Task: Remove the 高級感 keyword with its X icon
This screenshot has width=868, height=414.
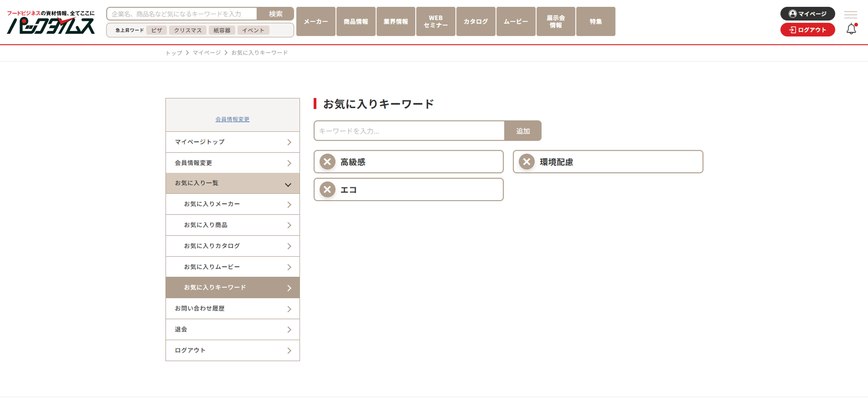Action: (x=327, y=162)
